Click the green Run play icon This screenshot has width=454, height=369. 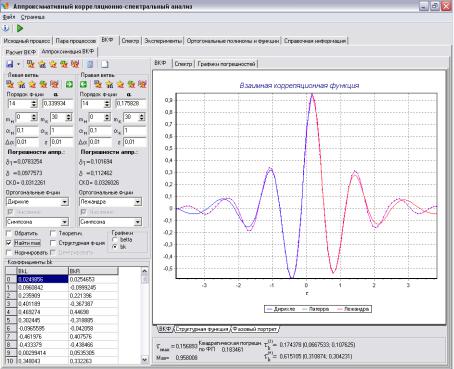(20, 28)
